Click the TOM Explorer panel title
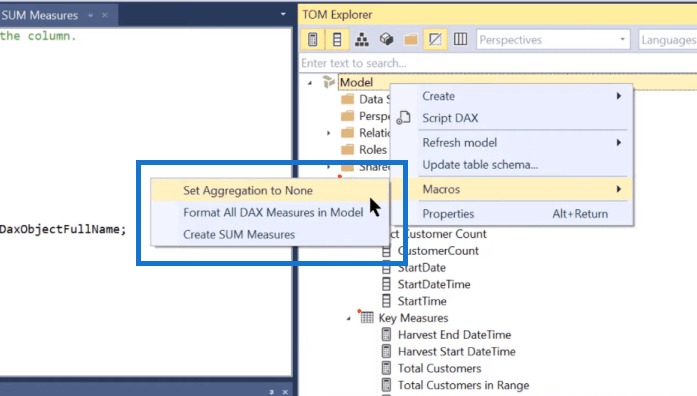 click(x=337, y=15)
